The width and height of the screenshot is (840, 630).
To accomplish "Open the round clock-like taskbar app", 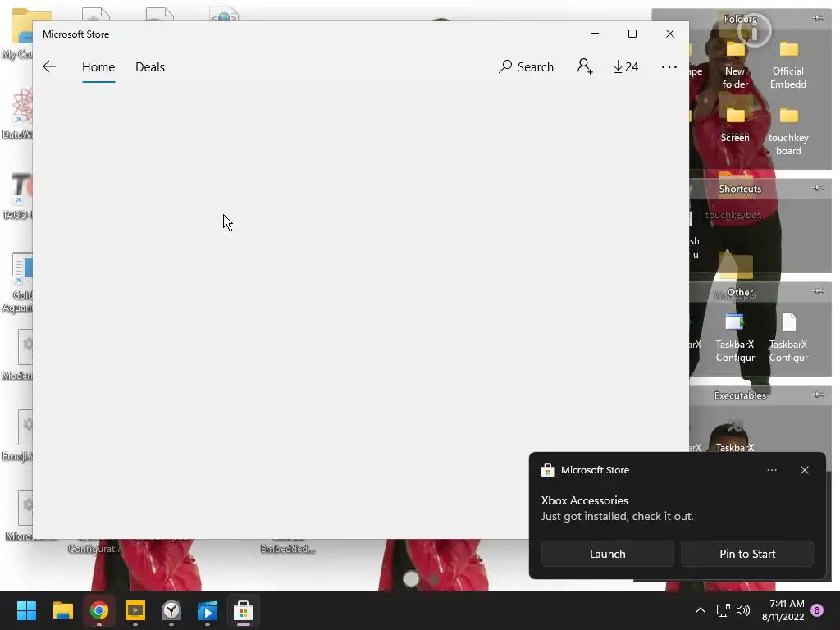I will pyautogui.click(x=171, y=610).
